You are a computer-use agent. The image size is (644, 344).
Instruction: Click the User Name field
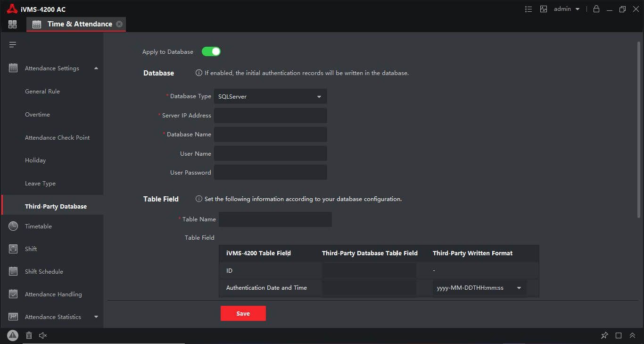[x=270, y=153]
